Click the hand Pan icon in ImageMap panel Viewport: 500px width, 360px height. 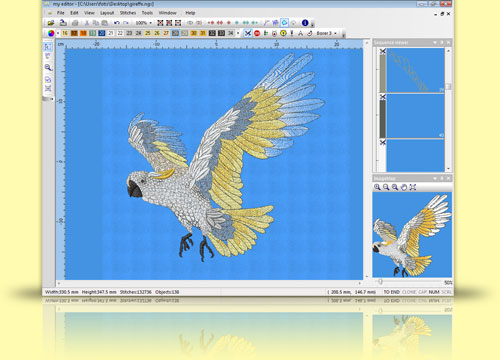404,187
